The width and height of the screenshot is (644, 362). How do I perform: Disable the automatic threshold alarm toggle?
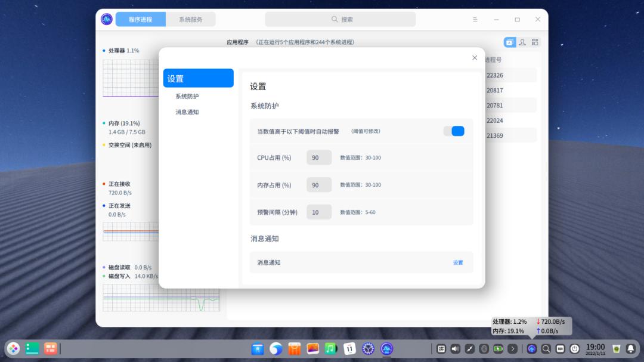(454, 131)
